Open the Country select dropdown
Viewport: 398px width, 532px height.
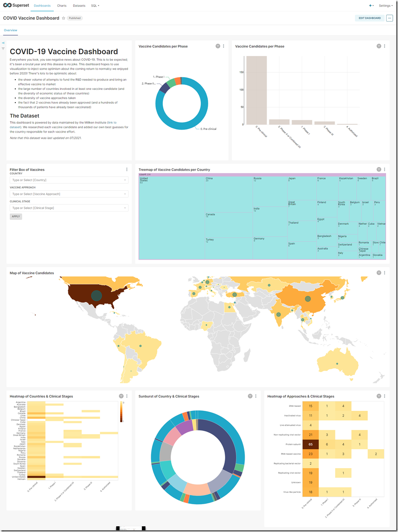point(69,180)
